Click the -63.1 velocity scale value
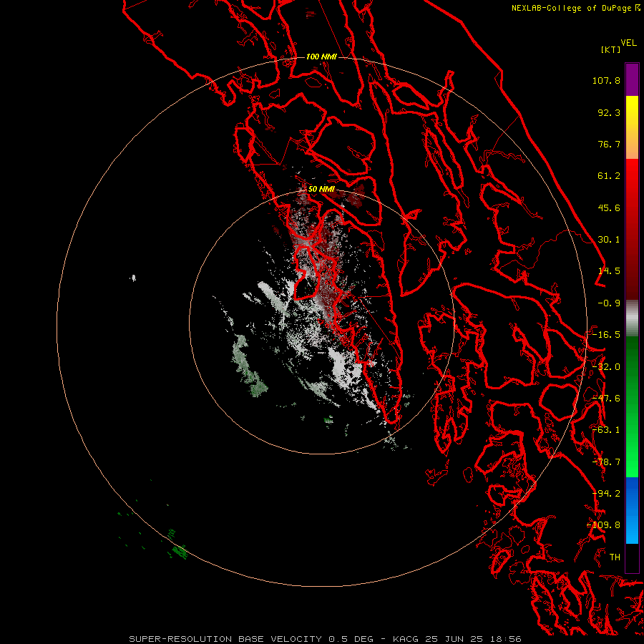 pos(606,430)
